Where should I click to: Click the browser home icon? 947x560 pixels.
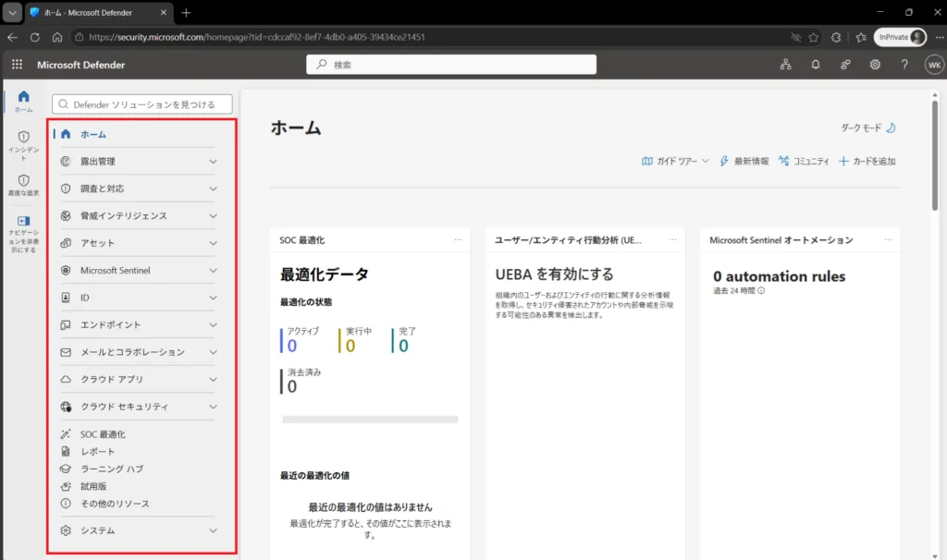pyautogui.click(x=57, y=37)
